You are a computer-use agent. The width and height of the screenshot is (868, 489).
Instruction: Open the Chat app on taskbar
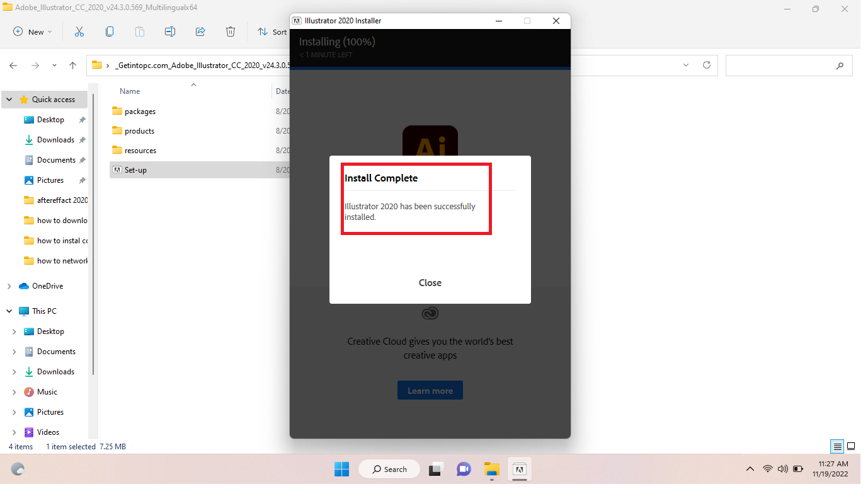464,469
